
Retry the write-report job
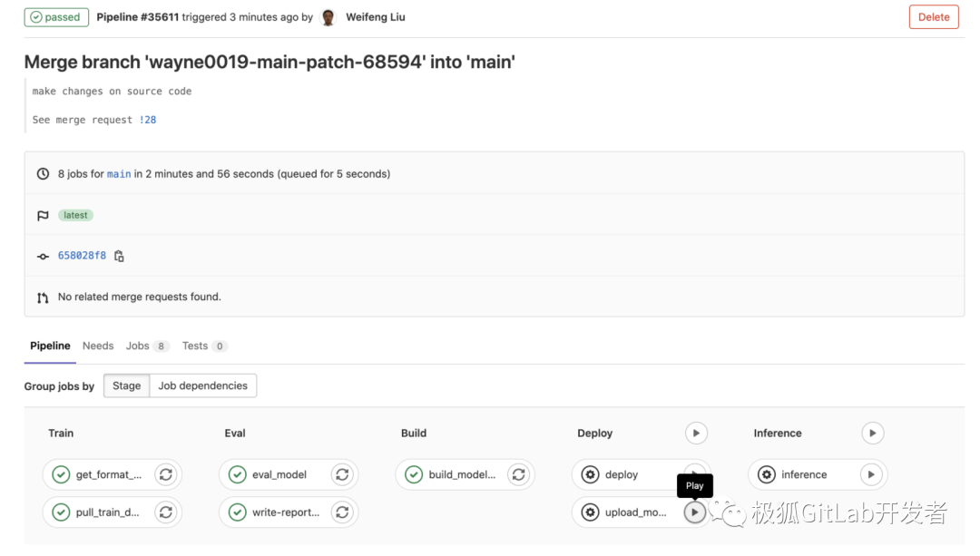(x=342, y=512)
